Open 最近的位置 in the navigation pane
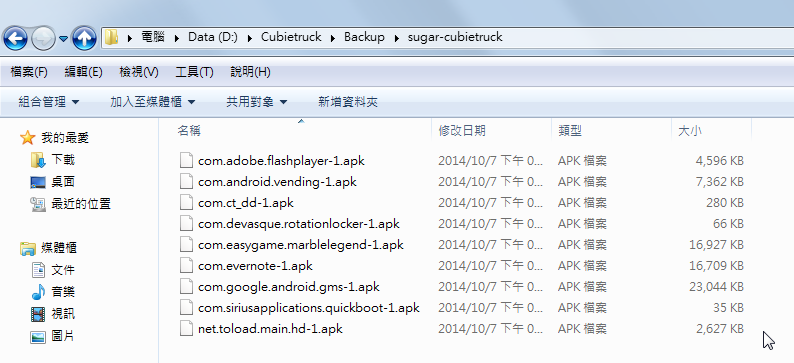 tap(81, 204)
